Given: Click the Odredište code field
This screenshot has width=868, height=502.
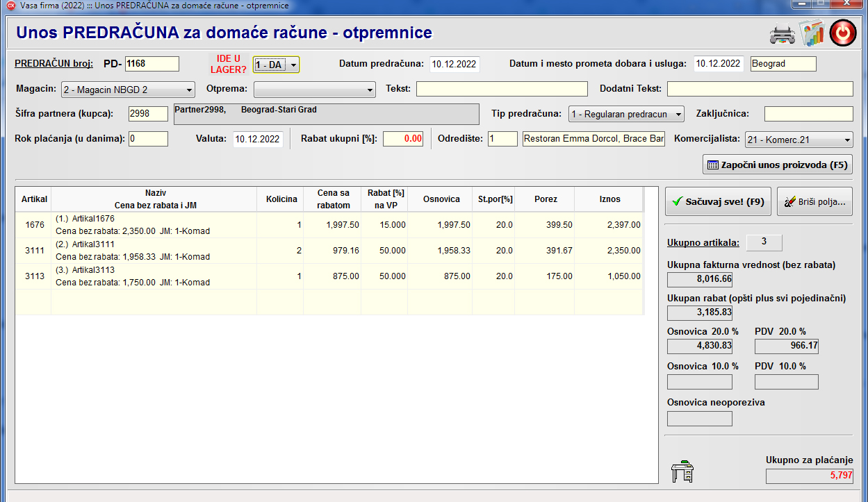Looking at the screenshot, I should [x=502, y=139].
